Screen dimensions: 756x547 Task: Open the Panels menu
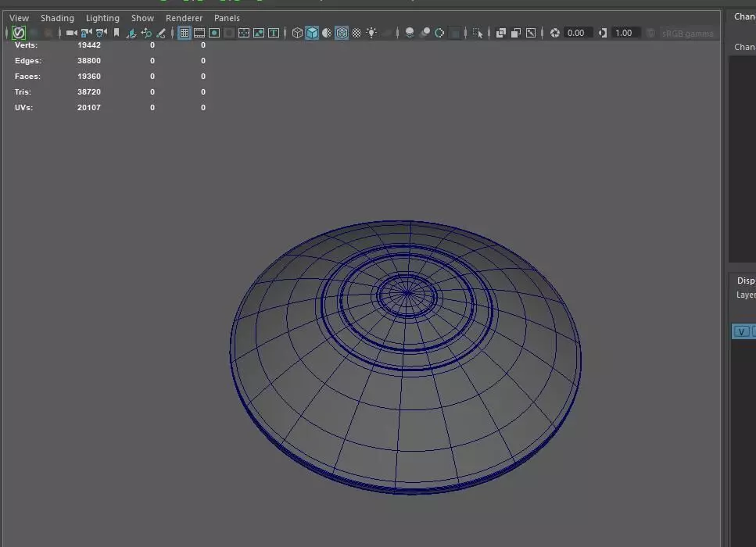tap(227, 18)
